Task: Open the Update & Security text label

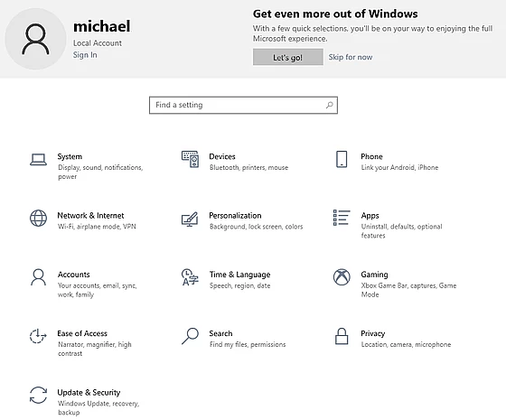Action: point(89,392)
